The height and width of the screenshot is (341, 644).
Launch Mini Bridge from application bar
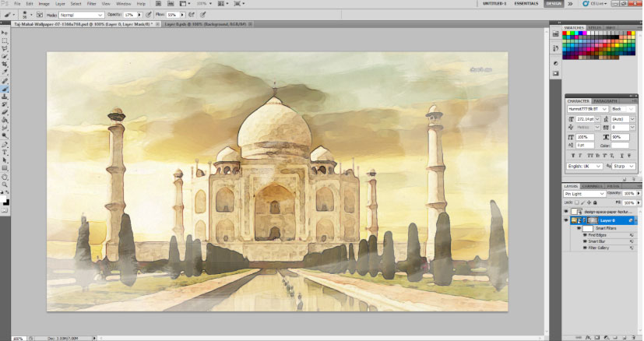coord(170,3)
